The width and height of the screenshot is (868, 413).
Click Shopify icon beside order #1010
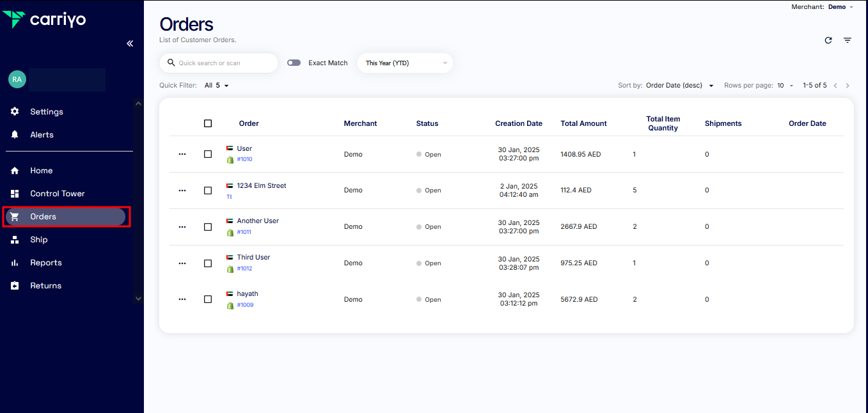(x=230, y=160)
